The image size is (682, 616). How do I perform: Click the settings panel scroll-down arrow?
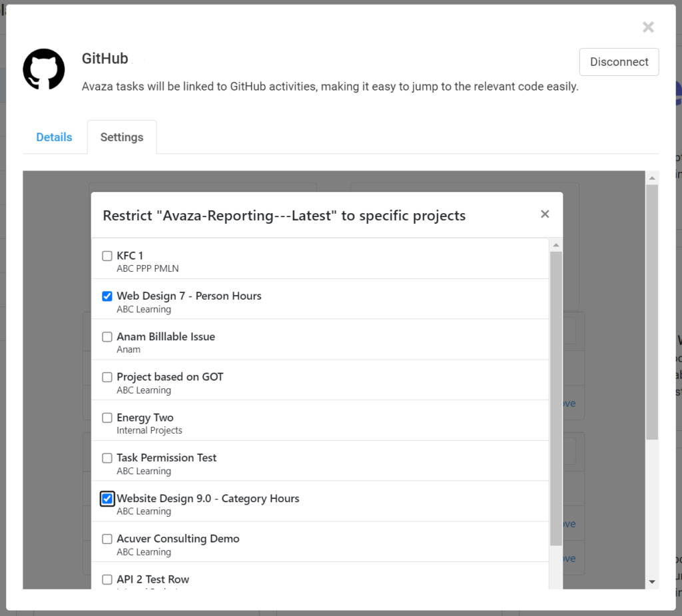pyautogui.click(x=652, y=581)
